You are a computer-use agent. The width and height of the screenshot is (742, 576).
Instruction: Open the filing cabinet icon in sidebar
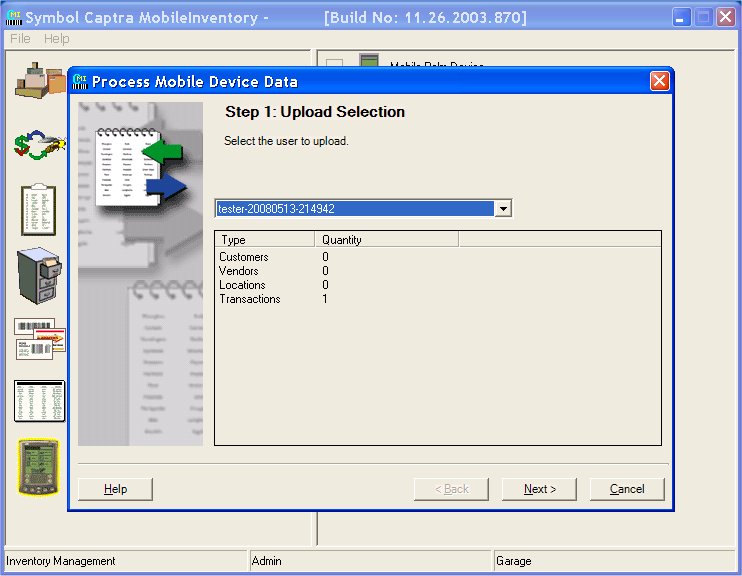pyautogui.click(x=39, y=275)
